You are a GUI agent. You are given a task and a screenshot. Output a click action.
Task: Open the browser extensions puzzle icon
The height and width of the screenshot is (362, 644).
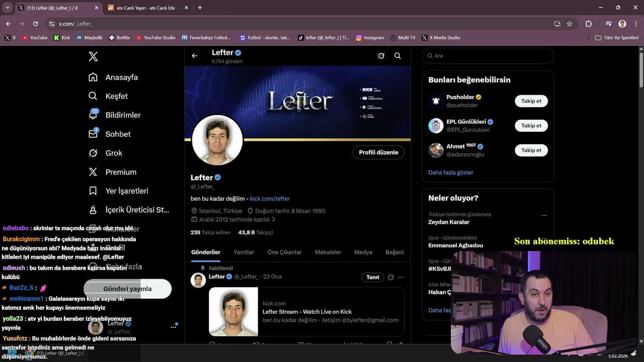[589, 24]
